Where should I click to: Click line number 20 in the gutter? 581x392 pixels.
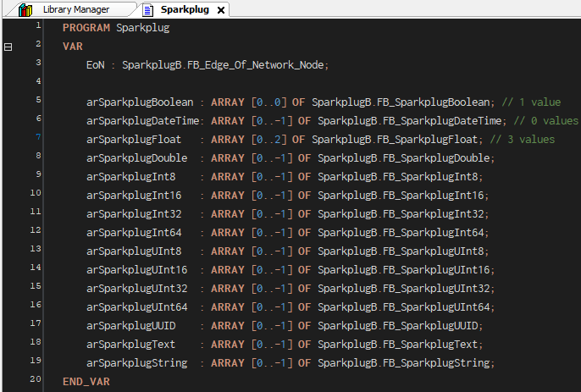click(x=35, y=380)
